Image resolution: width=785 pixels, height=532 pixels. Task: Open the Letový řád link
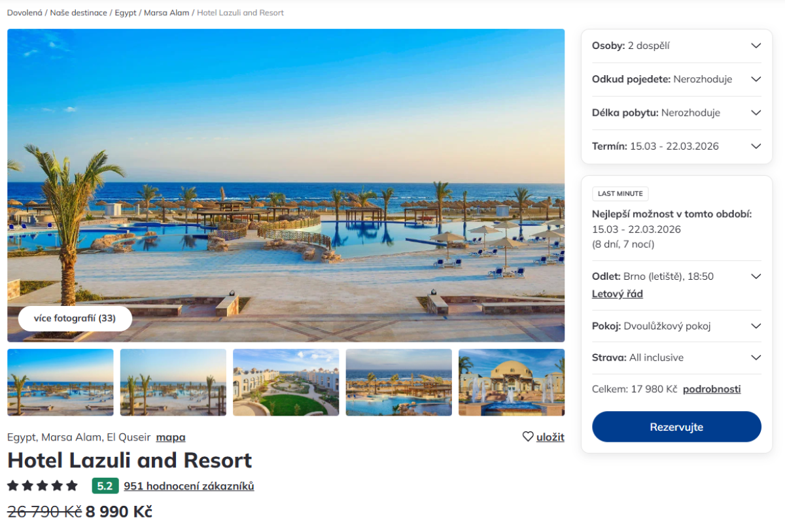pos(618,294)
